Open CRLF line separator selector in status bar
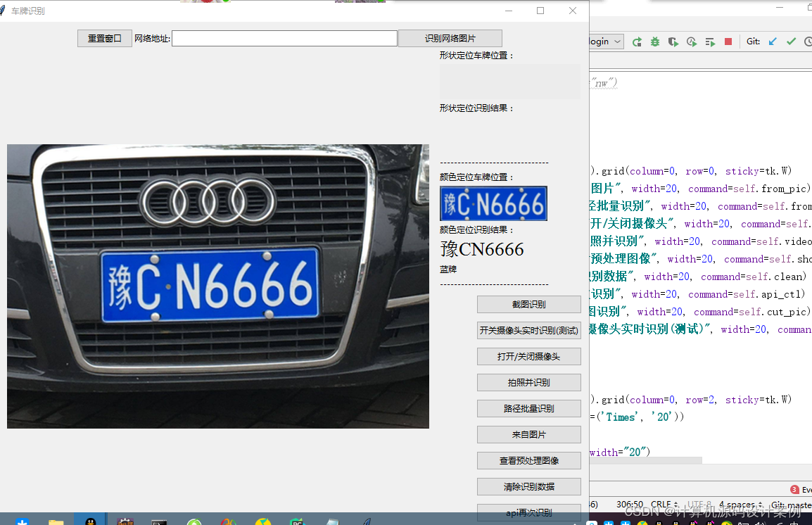The height and width of the screenshot is (525, 812). click(x=664, y=505)
